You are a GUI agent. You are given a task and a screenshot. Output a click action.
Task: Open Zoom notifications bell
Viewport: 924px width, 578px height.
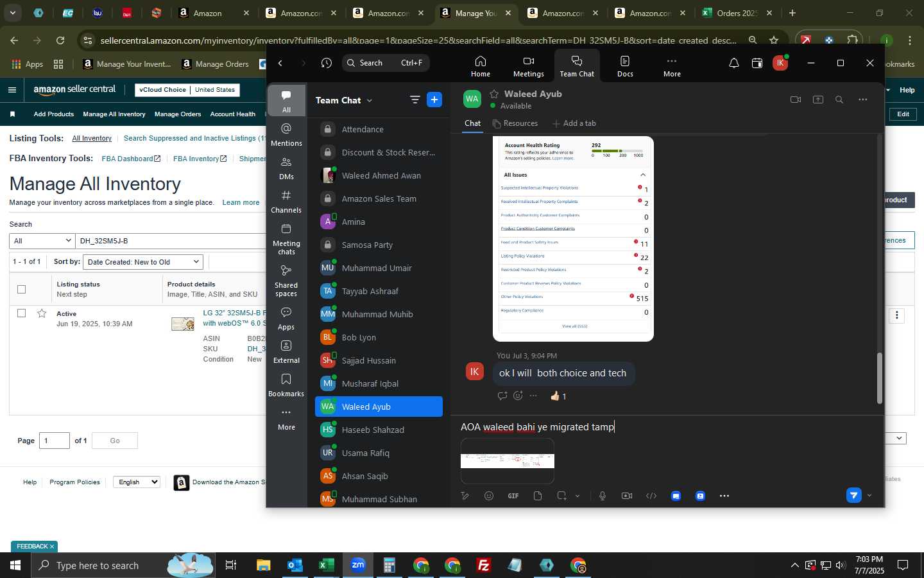[734, 63]
